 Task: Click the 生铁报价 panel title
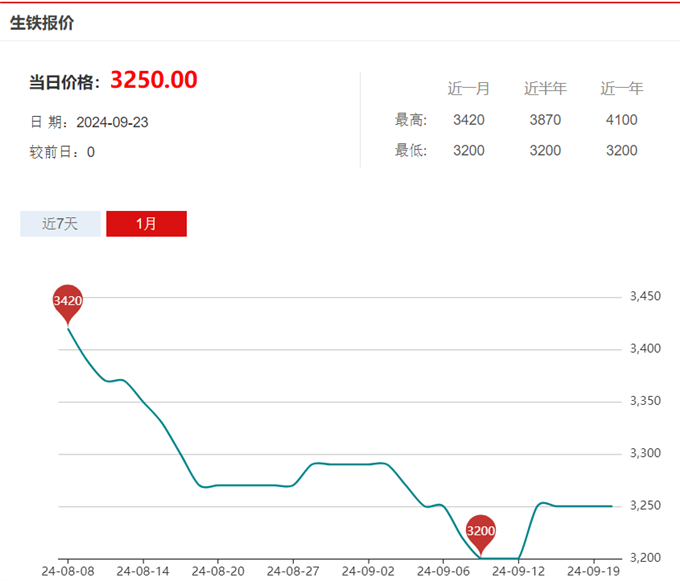pyautogui.click(x=42, y=23)
